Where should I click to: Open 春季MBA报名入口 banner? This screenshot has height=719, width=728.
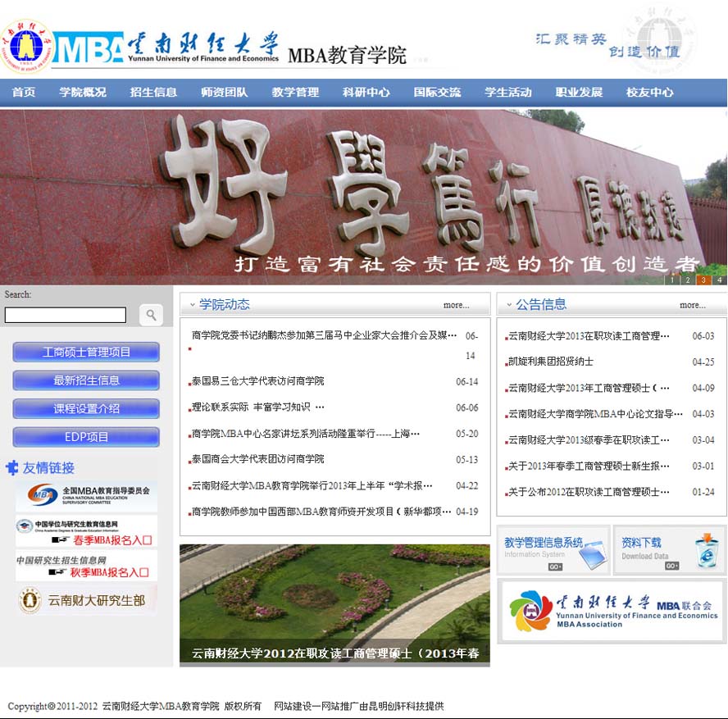(86, 531)
